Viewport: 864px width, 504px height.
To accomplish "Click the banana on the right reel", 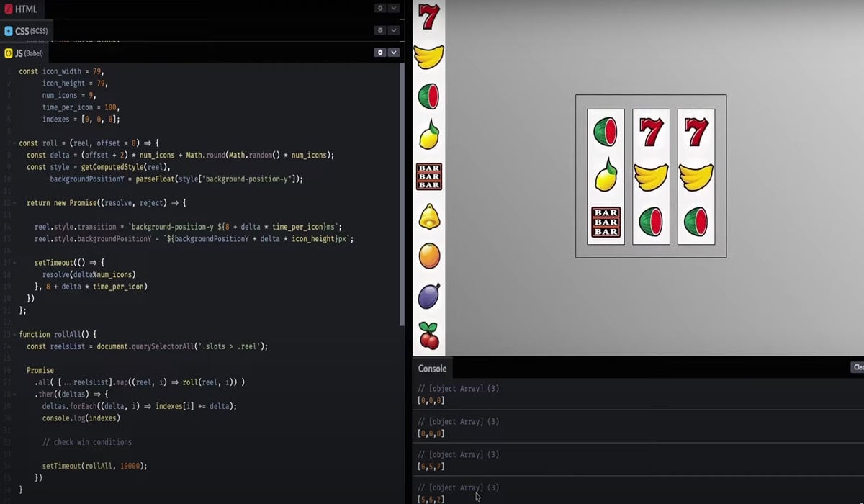I will 696,177.
